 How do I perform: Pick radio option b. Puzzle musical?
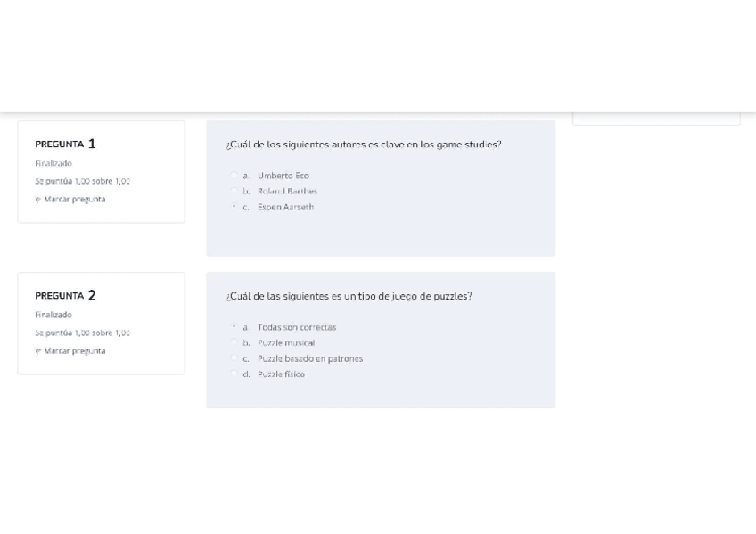(x=234, y=342)
